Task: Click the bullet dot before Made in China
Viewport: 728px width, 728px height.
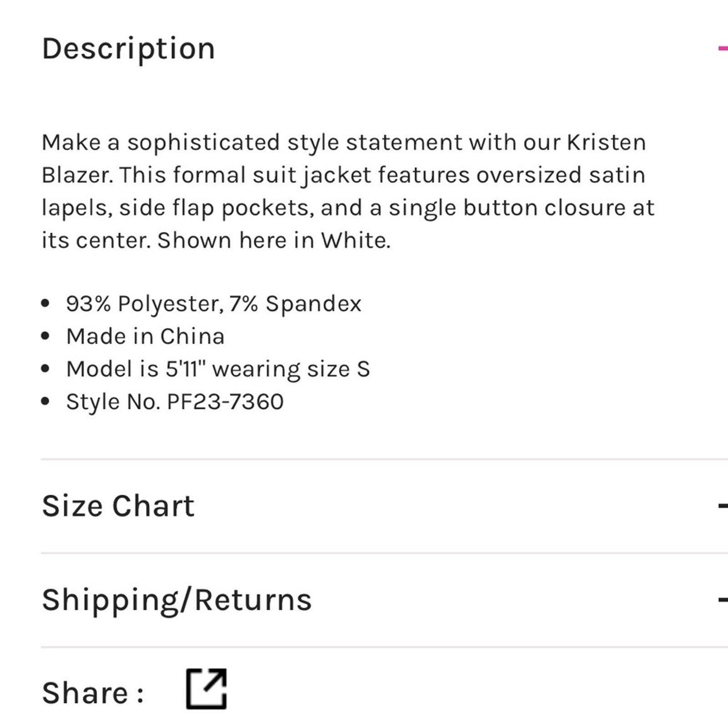Action: (45, 336)
